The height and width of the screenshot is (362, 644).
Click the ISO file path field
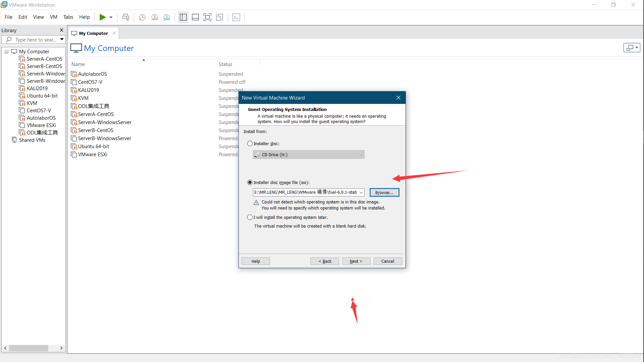305,192
